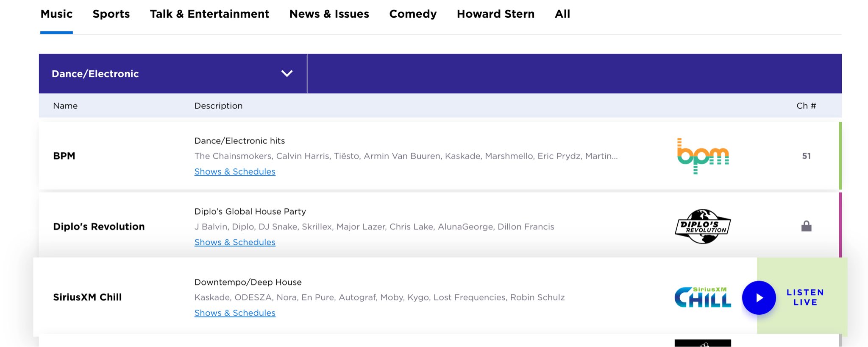868x347 pixels.
Task: Click BPM channel number 51
Action: coord(806,156)
